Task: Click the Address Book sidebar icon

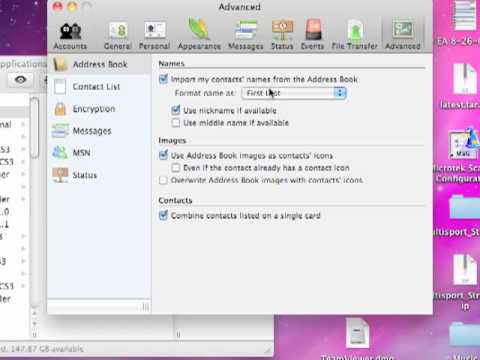Action: tap(60, 64)
